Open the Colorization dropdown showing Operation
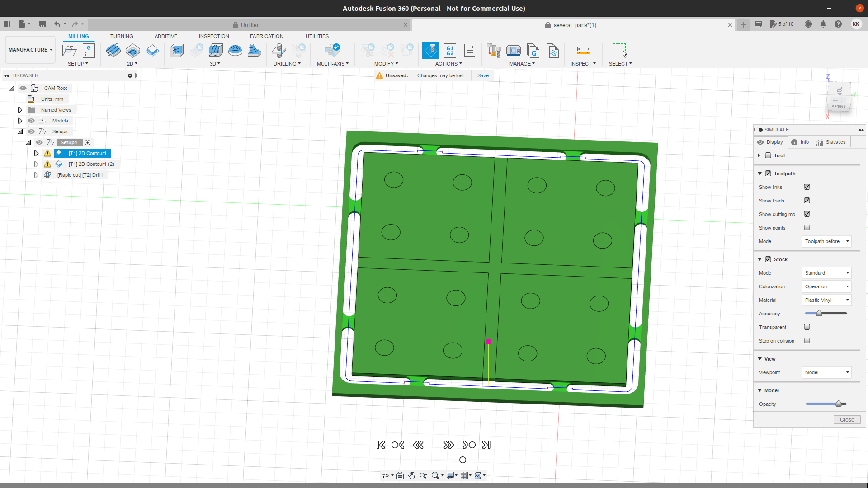Viewport: 868px width, 488px height. [826, 286]
